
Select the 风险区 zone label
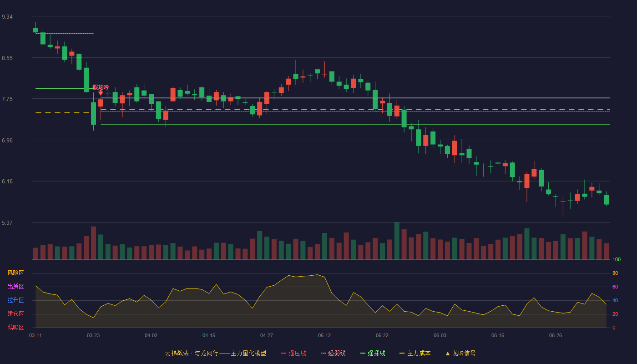pos(15,273)
